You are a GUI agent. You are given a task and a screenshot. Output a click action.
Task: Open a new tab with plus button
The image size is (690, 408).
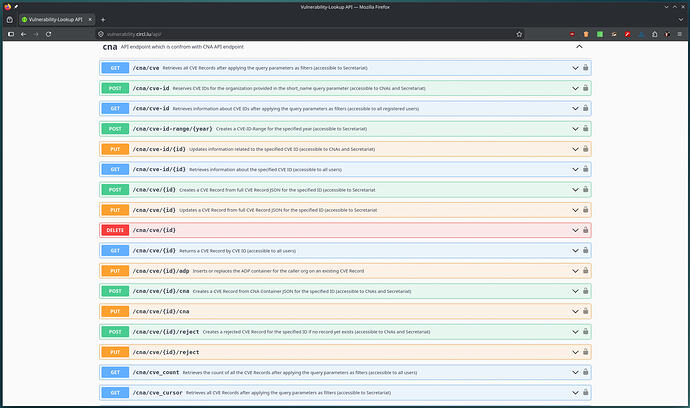point(103,19)
